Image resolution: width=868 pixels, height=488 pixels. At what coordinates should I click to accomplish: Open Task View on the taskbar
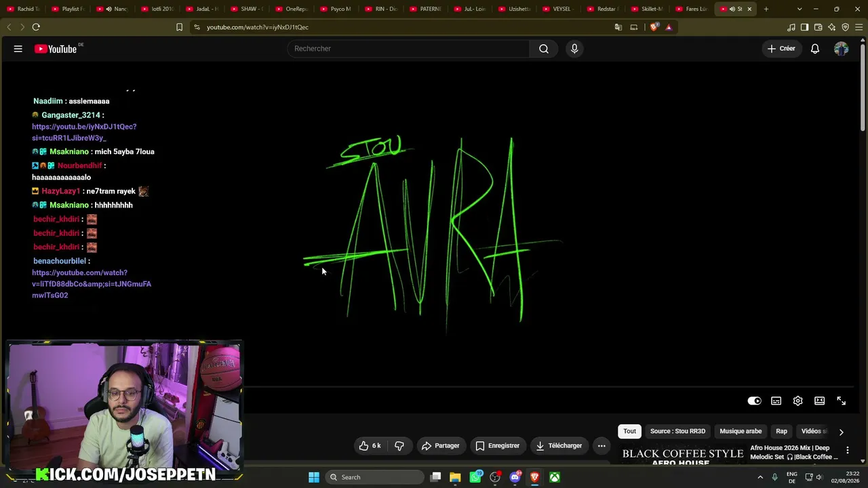point(436,477)
